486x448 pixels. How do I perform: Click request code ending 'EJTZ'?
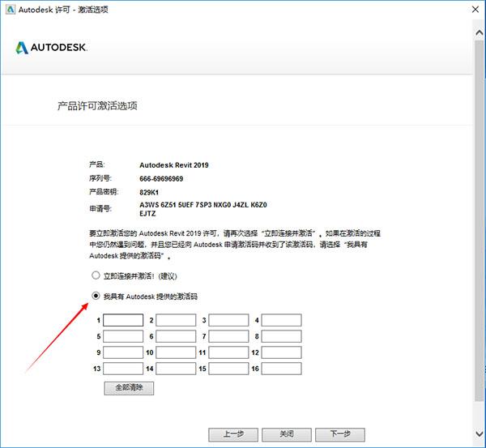coord(147,214)
